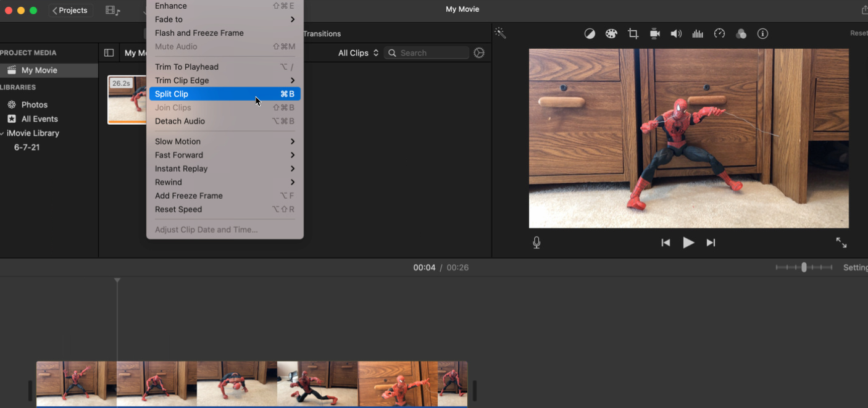
Task: Open the share icon in title bar
Action: (864, 10)
